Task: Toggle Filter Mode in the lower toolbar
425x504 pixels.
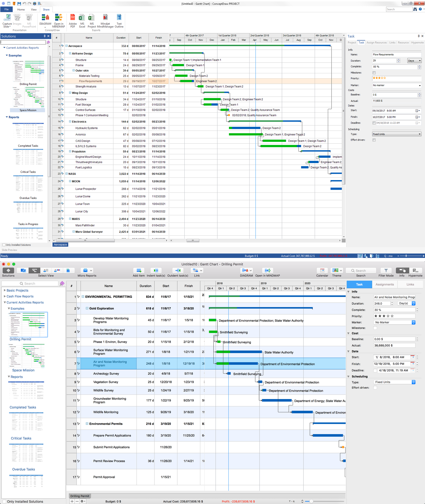Action: 386,271
